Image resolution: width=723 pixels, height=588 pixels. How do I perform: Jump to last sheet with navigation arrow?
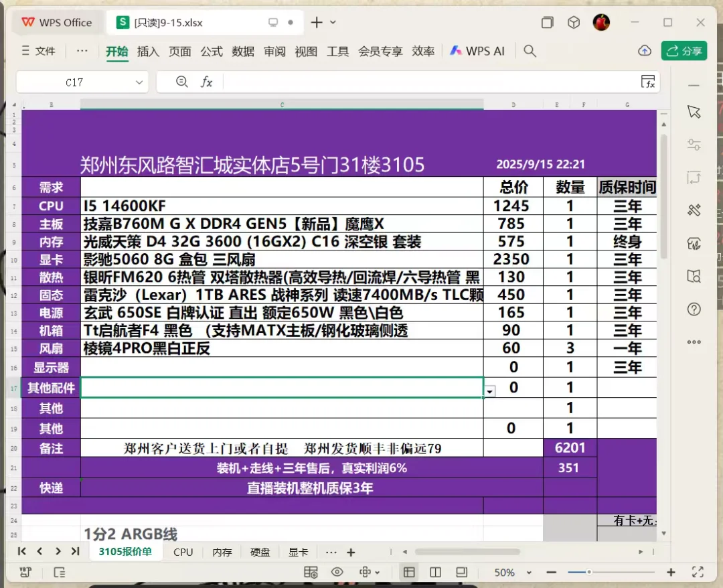click(x=76, y=551)
